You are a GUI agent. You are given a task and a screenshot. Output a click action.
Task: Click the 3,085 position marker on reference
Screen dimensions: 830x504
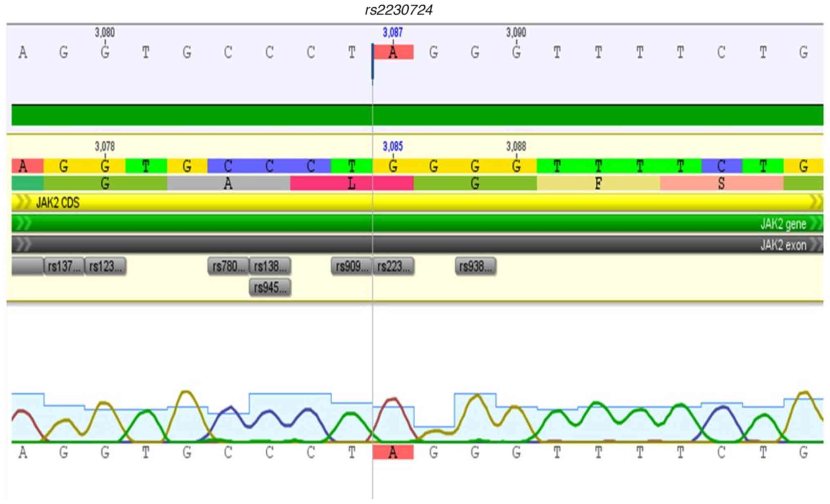393,146
